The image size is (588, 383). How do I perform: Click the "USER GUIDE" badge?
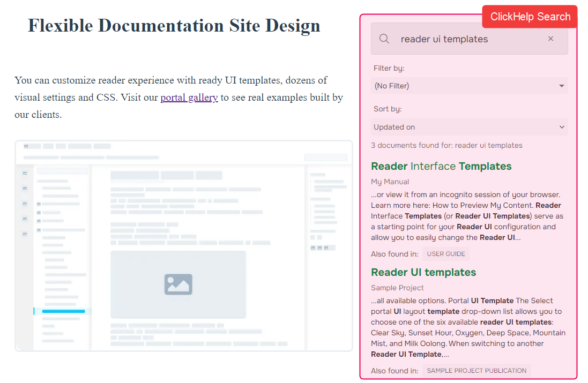[445, 253]
